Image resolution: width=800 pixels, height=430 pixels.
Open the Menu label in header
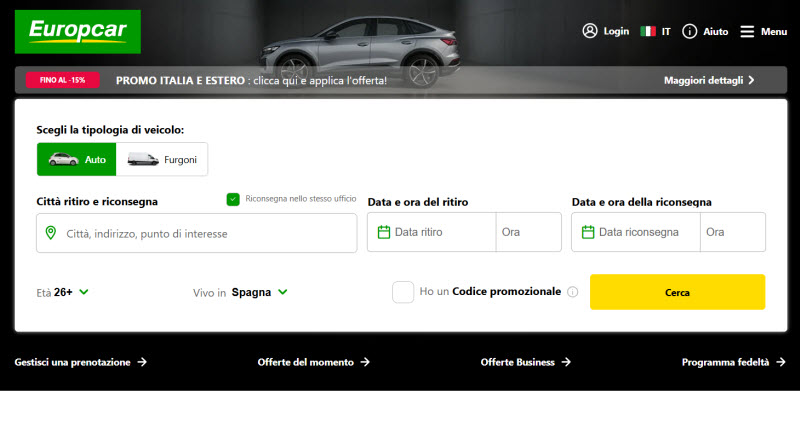coord(773,32)
